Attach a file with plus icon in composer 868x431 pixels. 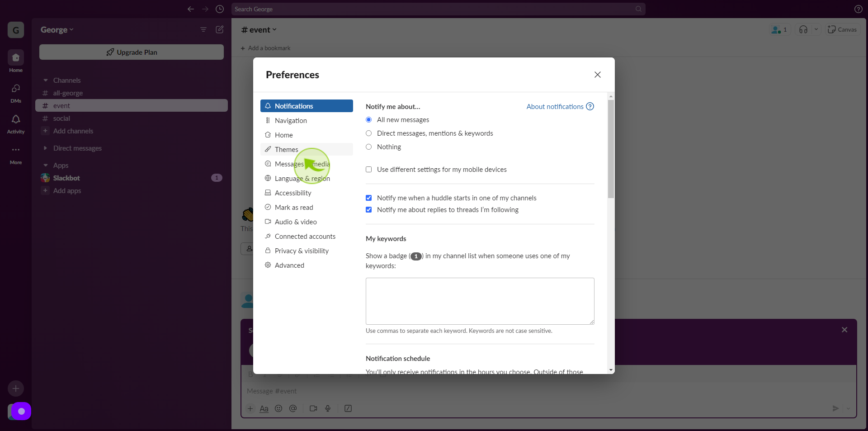click(x=250, y=408)
